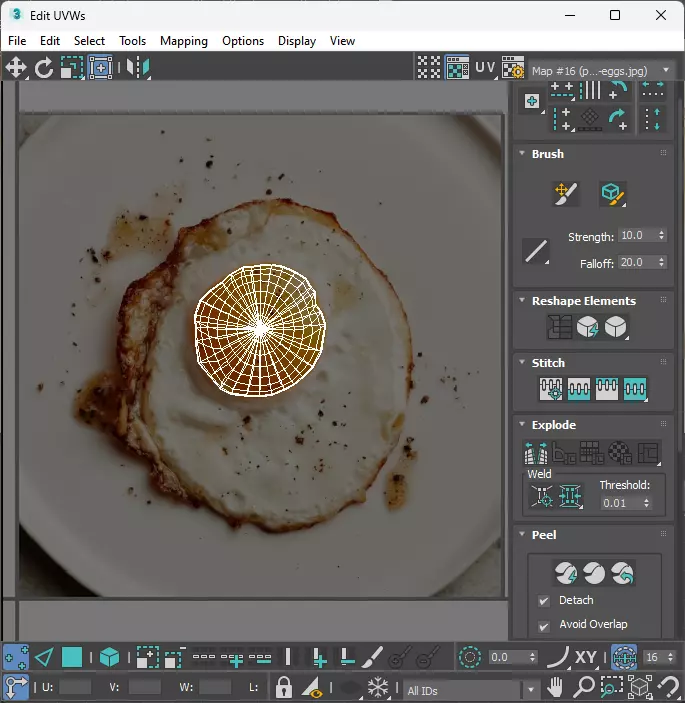Toggle Select by Element cube icon
This screenshot has height=703, width=685.
pos(109,658)
